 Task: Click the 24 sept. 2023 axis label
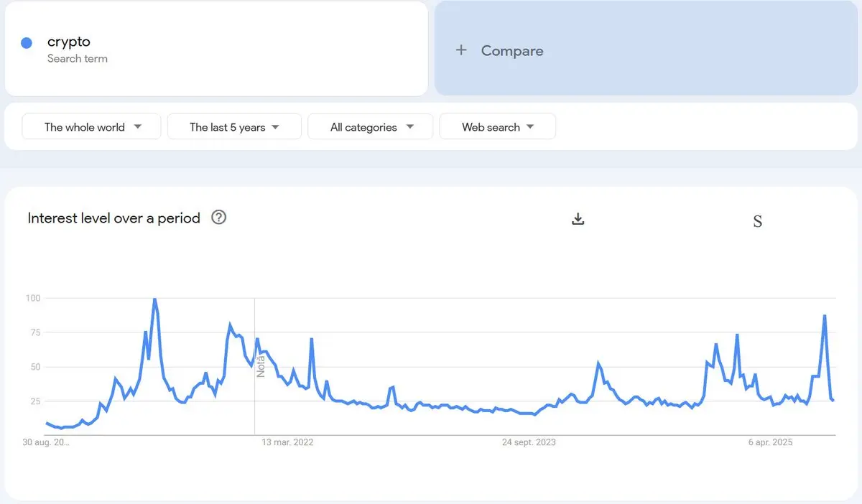[x=529, y=442]
